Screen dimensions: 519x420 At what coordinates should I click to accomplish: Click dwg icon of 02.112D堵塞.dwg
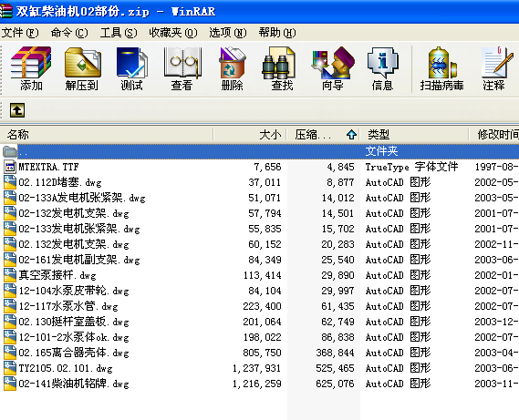coord(10,182)
